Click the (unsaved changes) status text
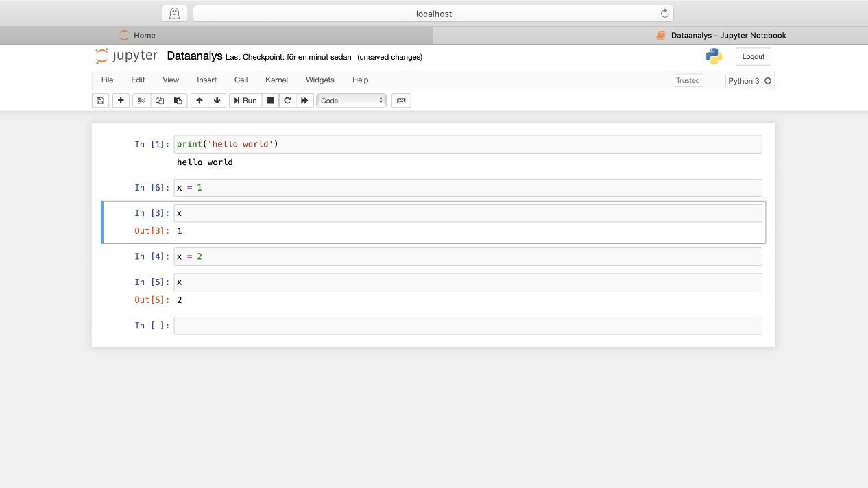 [390, 58]
